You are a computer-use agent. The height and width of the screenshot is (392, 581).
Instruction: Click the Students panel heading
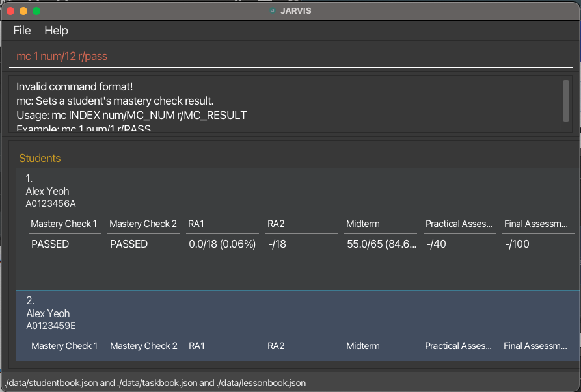coord(40,158)
